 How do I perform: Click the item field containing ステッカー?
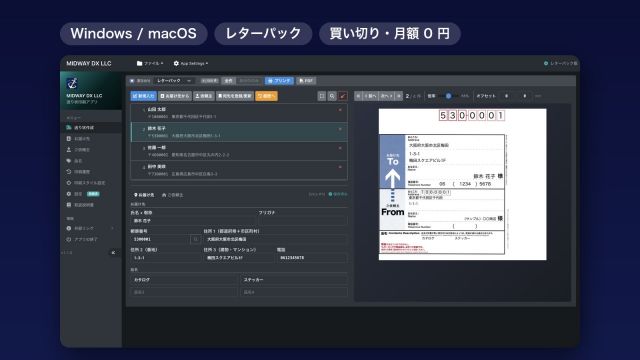[x=294, y=280]
